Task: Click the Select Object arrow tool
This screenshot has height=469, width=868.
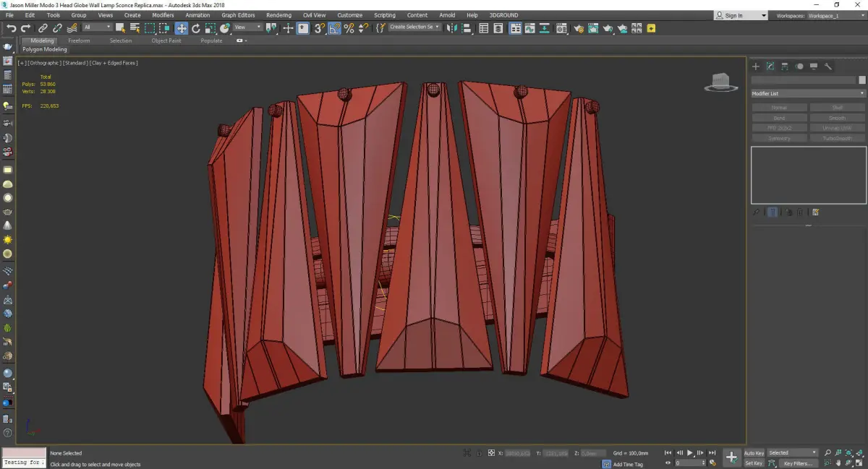Action: tap(120, 28)
